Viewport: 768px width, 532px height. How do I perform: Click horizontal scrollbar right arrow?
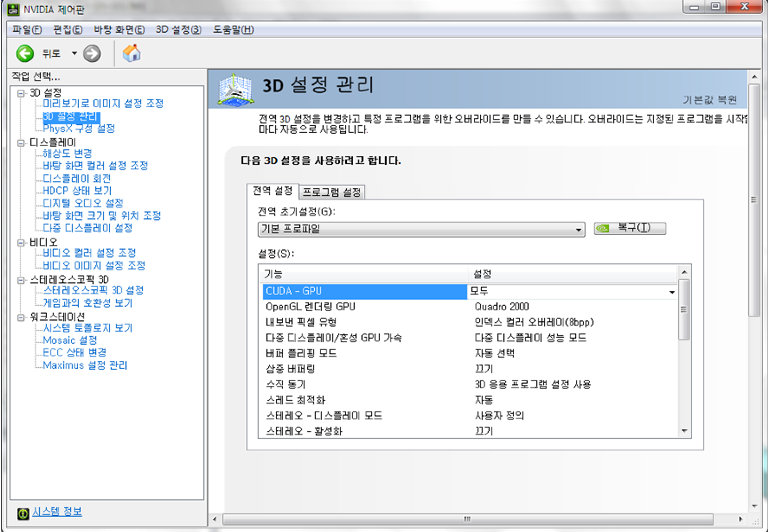tap(740, 519)
